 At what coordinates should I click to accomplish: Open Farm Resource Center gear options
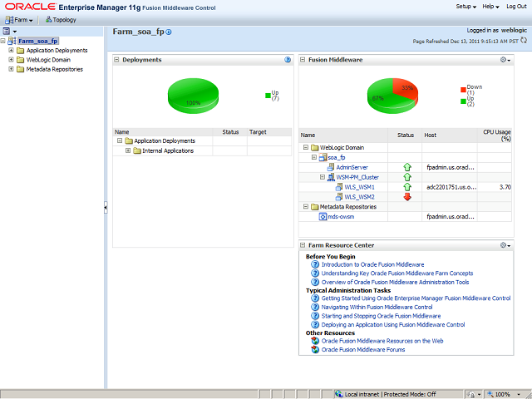[505, 245]
